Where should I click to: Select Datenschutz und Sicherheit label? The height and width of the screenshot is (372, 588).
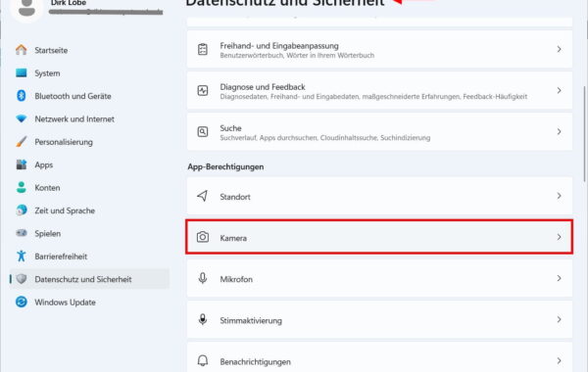83,279
